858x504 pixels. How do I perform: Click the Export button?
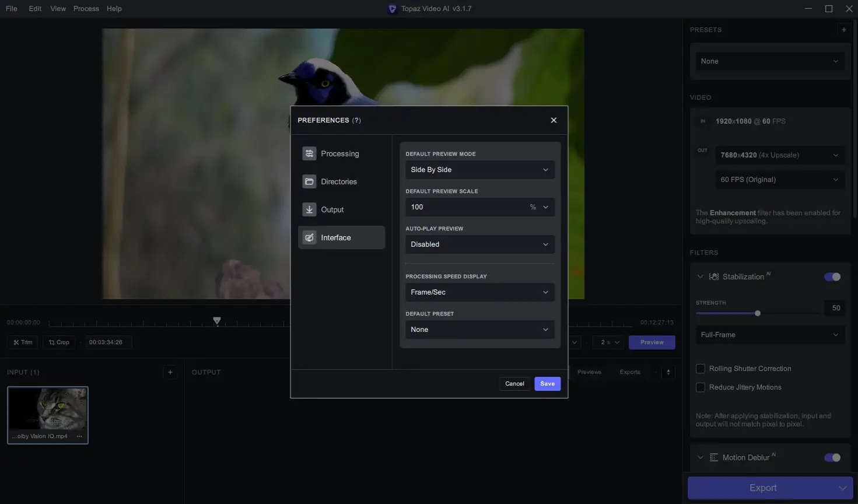pos(762,488)
